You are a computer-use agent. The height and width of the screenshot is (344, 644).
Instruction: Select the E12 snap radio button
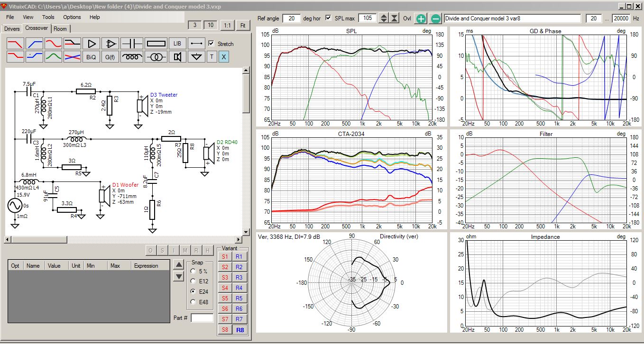192,281
